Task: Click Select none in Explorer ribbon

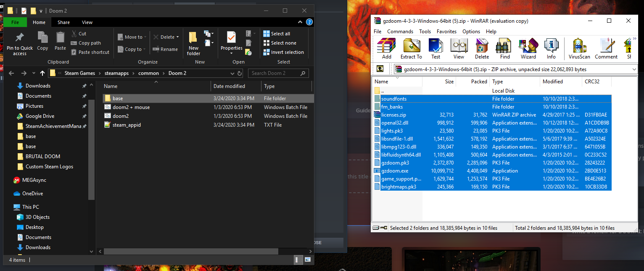Action: pyautogui.click(x=280, y=43)
